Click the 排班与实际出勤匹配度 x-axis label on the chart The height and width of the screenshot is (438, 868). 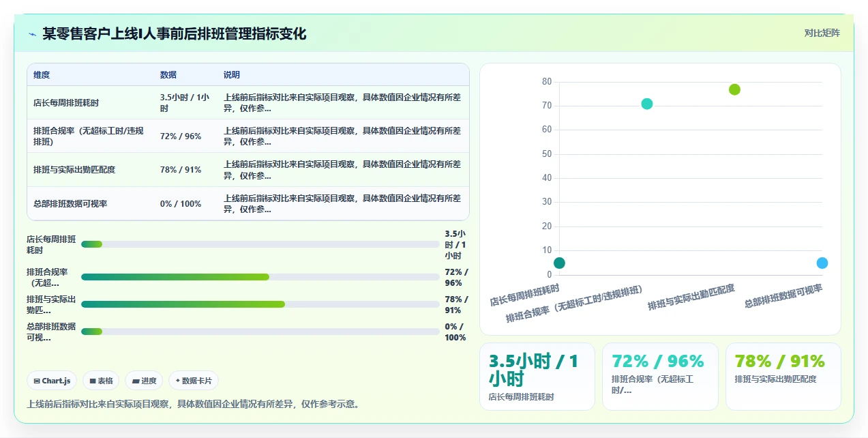[691, 297]
